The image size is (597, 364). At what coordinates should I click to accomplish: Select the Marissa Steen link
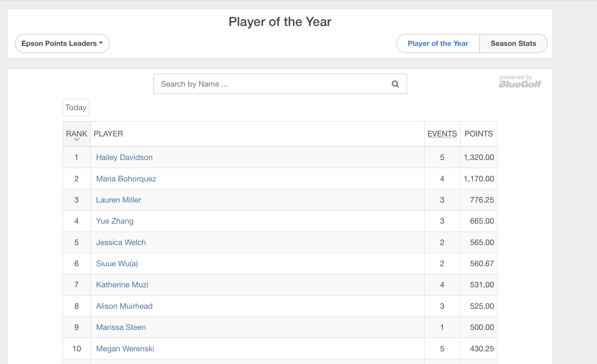point(121,327)
